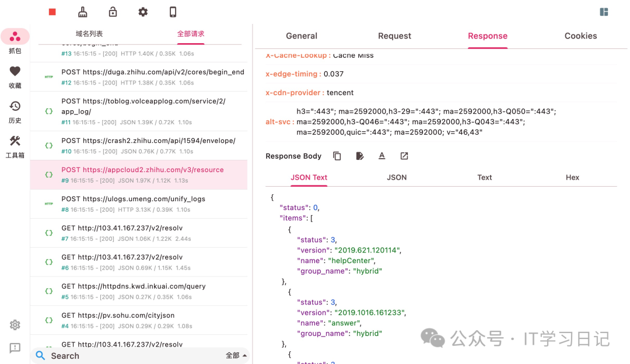Click the x-edge-timing header name

click(x=293, y=74)
